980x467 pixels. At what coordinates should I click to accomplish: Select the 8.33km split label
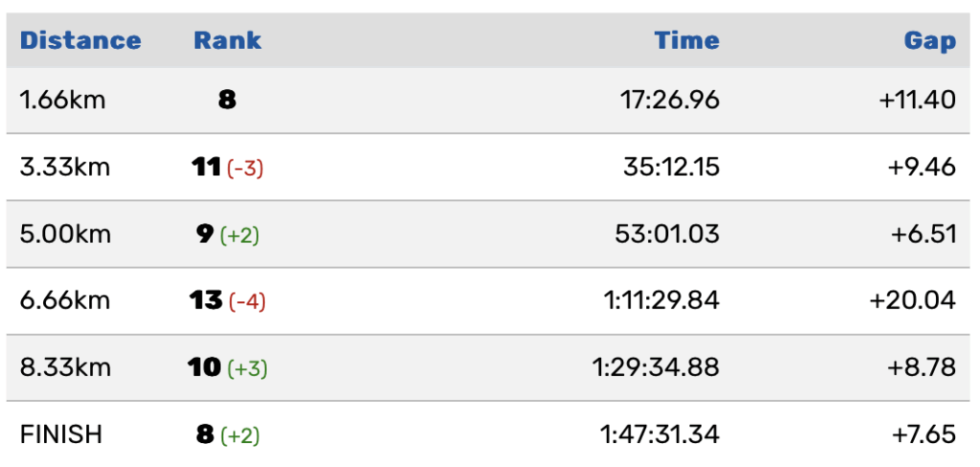click(x=65, y=368)
